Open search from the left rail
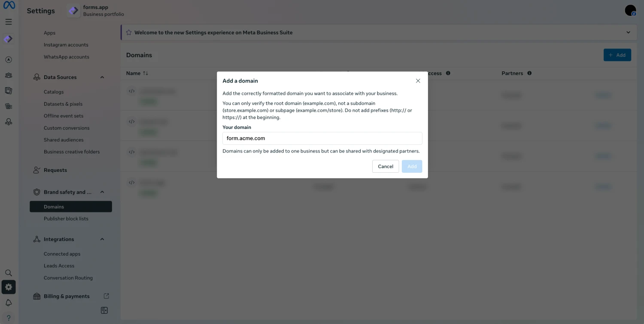 point(9,272)
